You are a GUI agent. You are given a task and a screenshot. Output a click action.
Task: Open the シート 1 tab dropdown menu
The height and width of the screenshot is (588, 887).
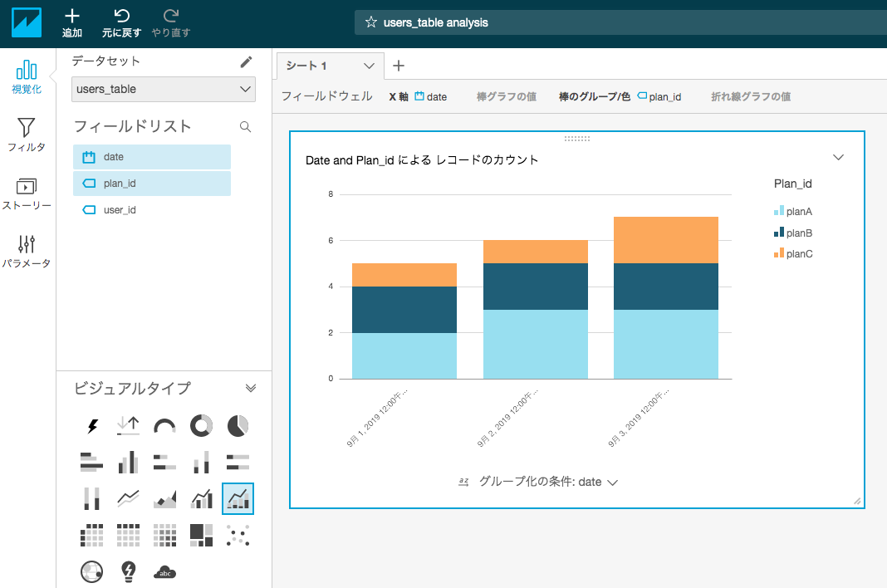tap(369, 66)
